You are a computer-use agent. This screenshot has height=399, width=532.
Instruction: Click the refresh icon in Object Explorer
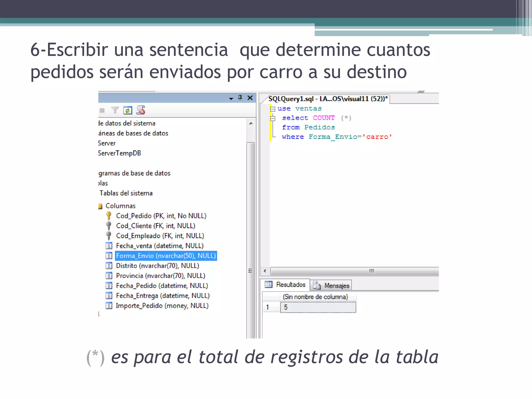128,110
